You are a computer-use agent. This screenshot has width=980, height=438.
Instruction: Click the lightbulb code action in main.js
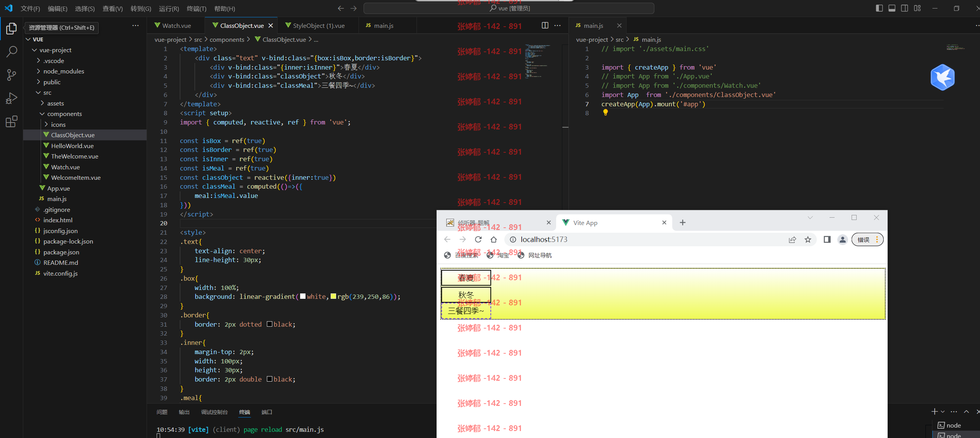[x=606, y=112]
